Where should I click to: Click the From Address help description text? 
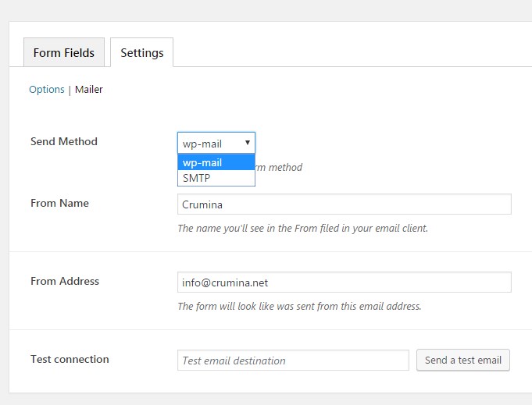tap(299, 307)
